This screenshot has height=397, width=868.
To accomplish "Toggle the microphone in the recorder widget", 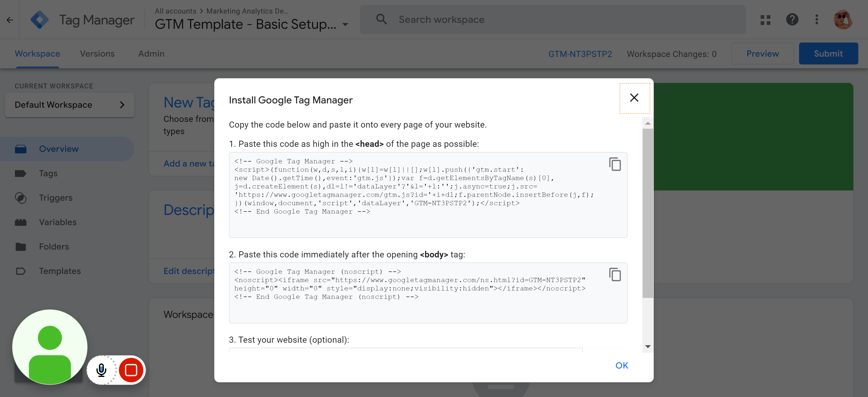I will pyautogui.click(x=101, y=370).
